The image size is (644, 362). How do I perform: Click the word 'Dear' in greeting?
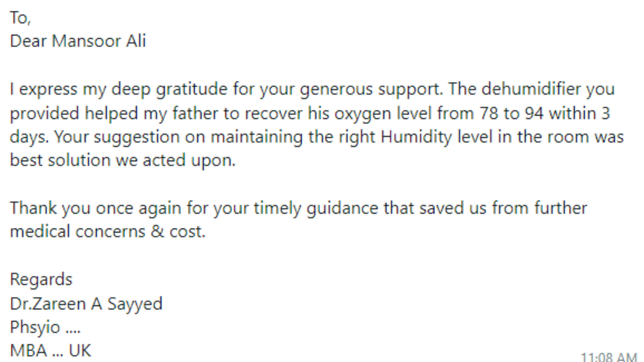[29, 41]
